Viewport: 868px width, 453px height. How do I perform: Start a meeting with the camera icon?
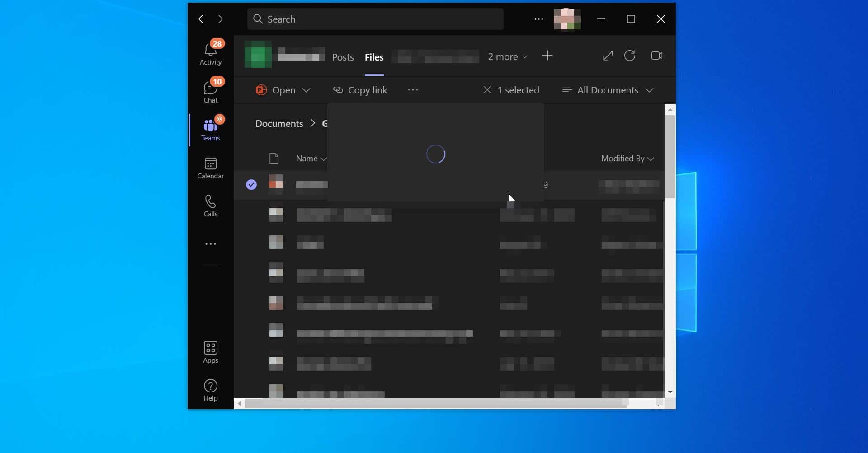[656, 56]
